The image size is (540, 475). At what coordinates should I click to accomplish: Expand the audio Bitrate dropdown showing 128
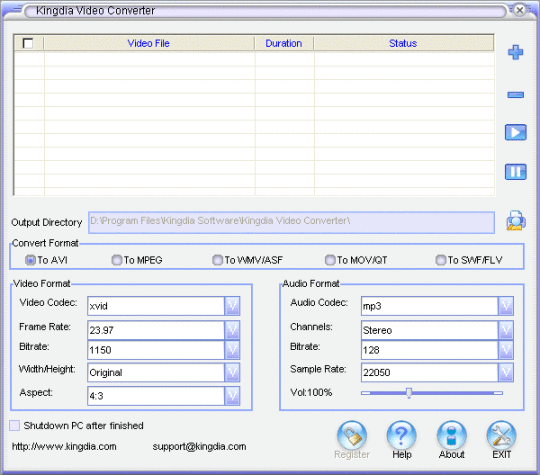click(506, 350)
